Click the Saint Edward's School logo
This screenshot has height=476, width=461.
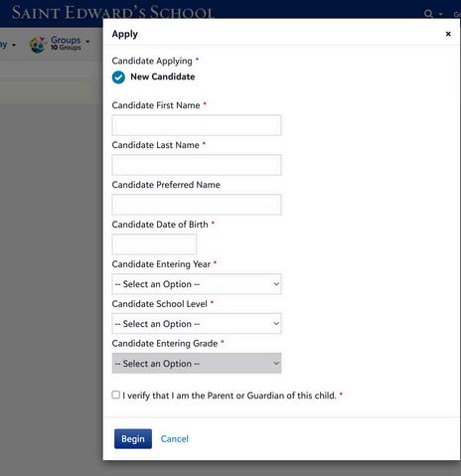112,13
